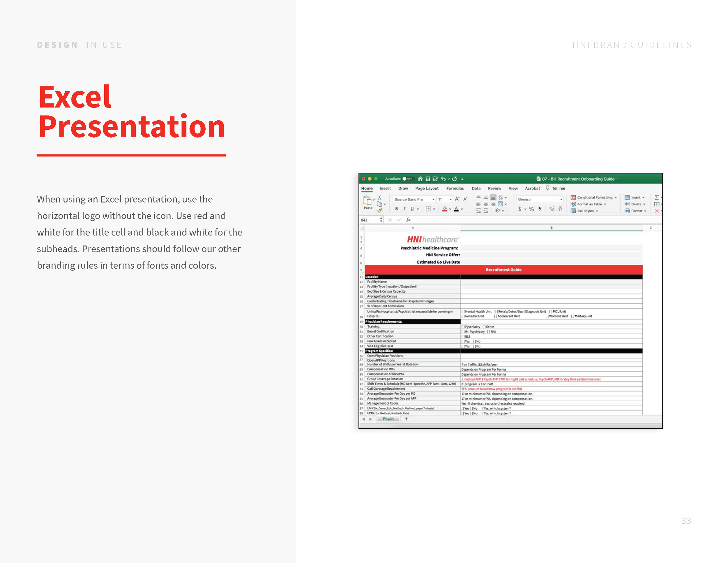Image resolution: width=728 pixels, height=563 pixels.
Task: Click the Currency dollar sign icon
Action: click(x=520, y=209)
